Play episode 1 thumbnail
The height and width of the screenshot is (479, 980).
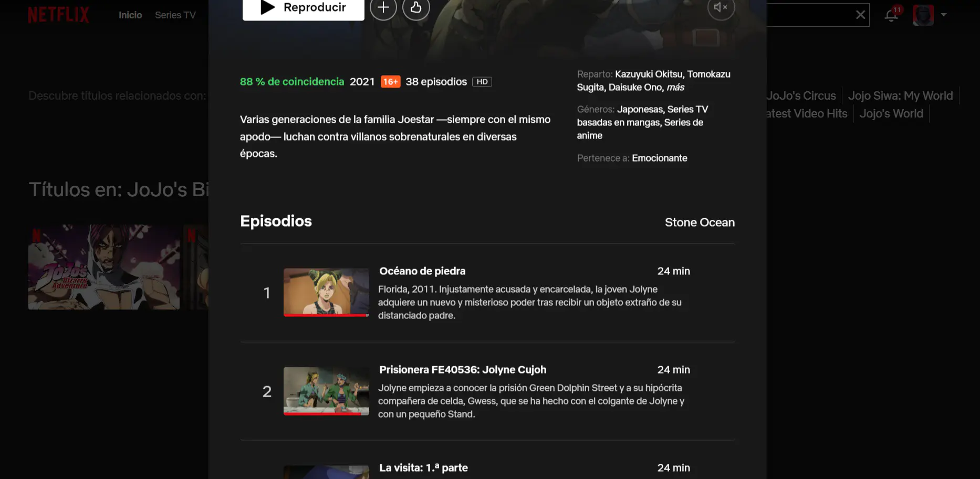[326, 292]
